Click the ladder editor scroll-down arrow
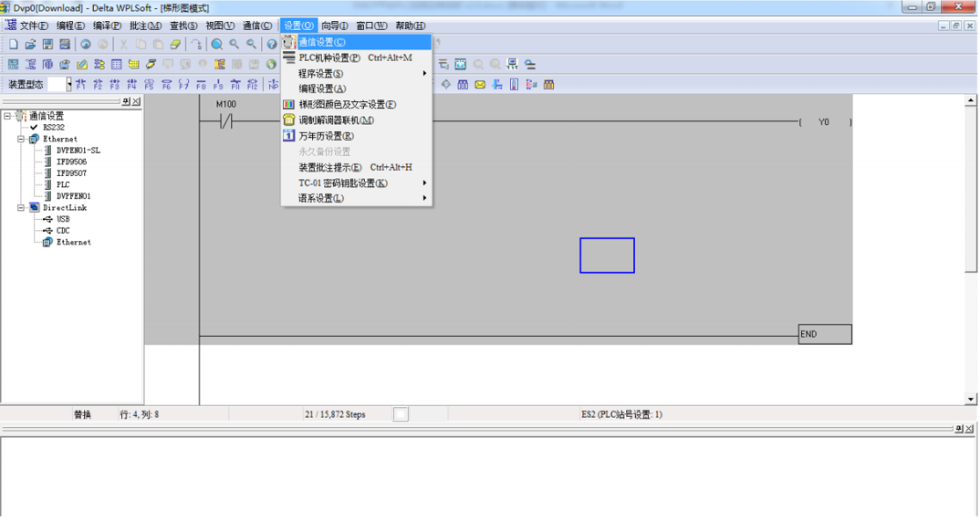The width and height of the screenshot is (980, 522). click(971, 399)
